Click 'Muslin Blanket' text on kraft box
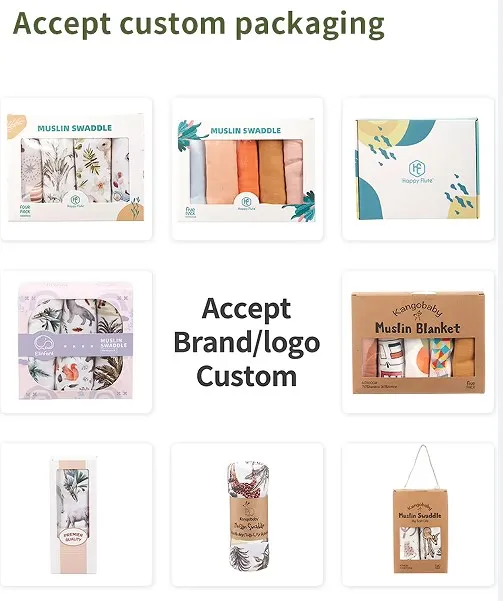The image size is (503, 601). (418, 328)
